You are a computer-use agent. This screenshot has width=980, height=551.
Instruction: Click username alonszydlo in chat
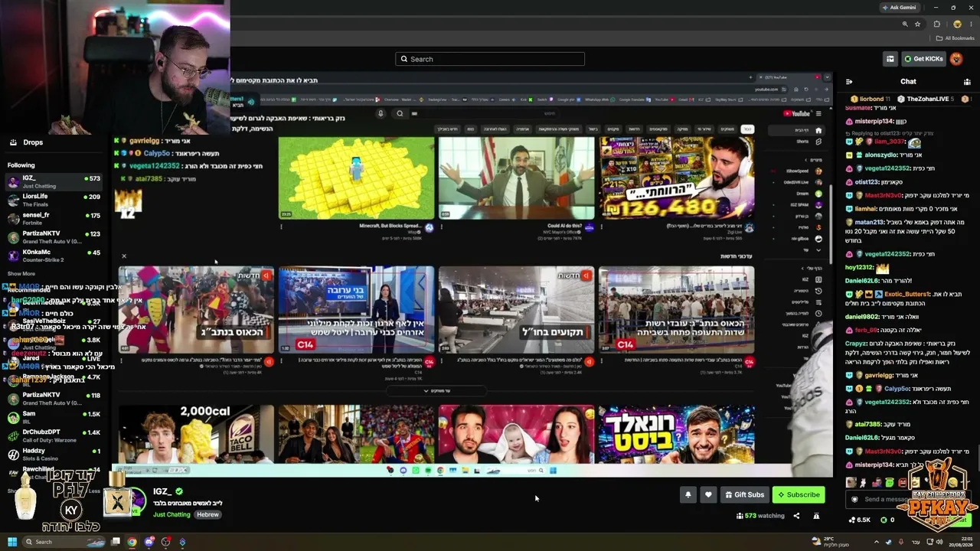[880, 155]
